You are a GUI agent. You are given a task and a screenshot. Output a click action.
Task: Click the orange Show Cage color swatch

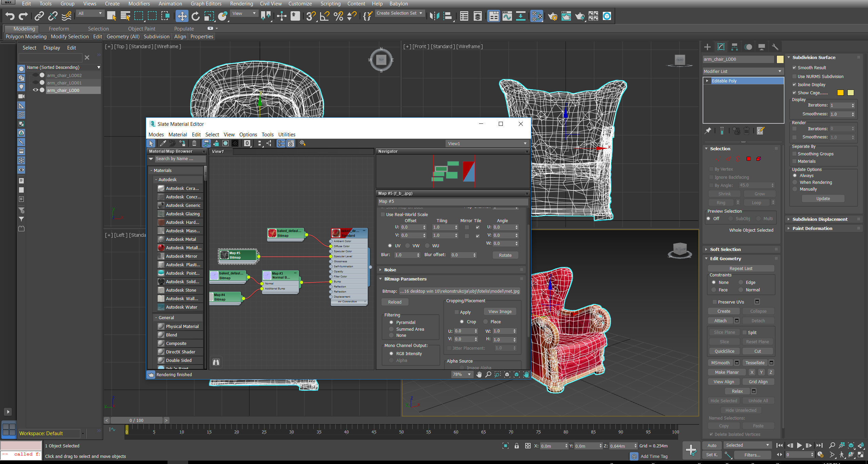click(840, 93)
